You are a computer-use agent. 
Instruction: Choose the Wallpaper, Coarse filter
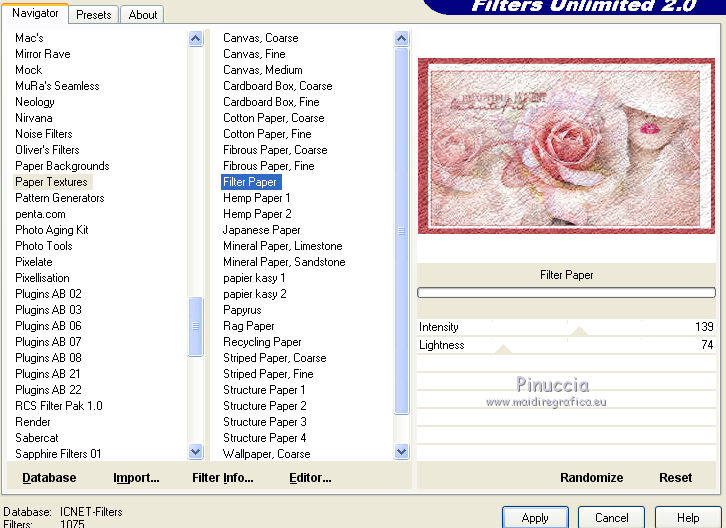(266, 454)
